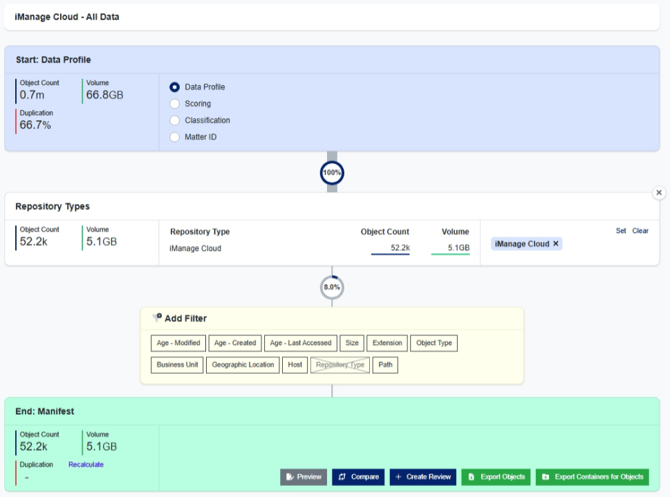The height and width of the screenshot is (497, 670).
Task: Click the 5.1GB volume bar value
Action: tap(450, 249)
